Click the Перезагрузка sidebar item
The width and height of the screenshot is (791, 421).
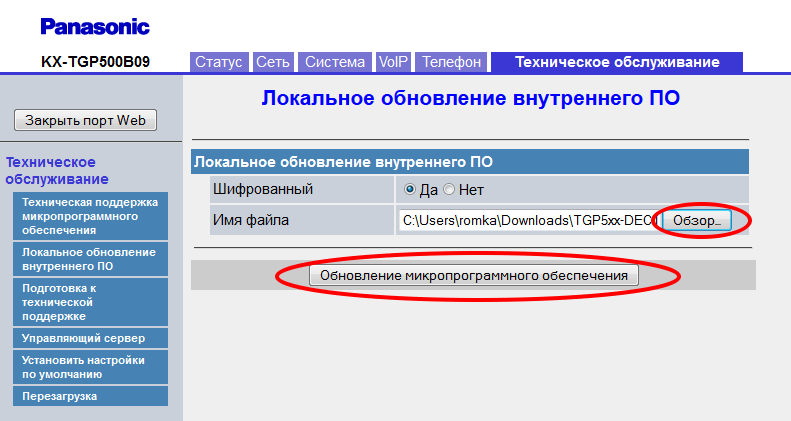90,396
